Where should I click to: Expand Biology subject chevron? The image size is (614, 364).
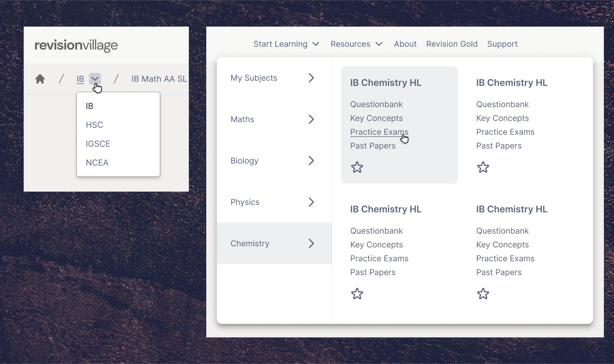[311, 160]
